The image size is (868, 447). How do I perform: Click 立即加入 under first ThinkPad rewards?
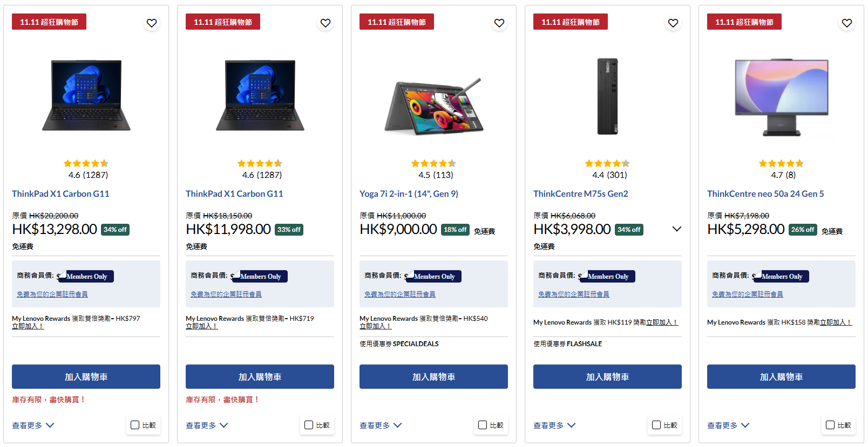(28, 326)
